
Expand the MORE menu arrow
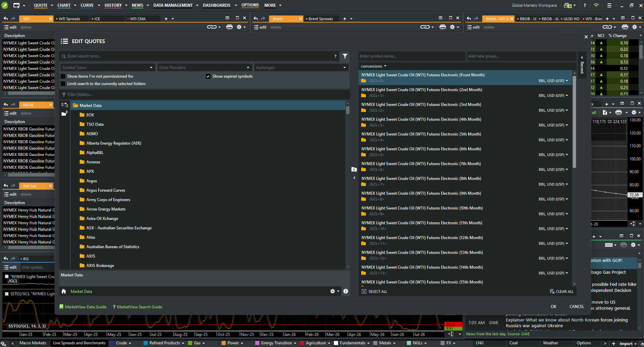(280, 5)
